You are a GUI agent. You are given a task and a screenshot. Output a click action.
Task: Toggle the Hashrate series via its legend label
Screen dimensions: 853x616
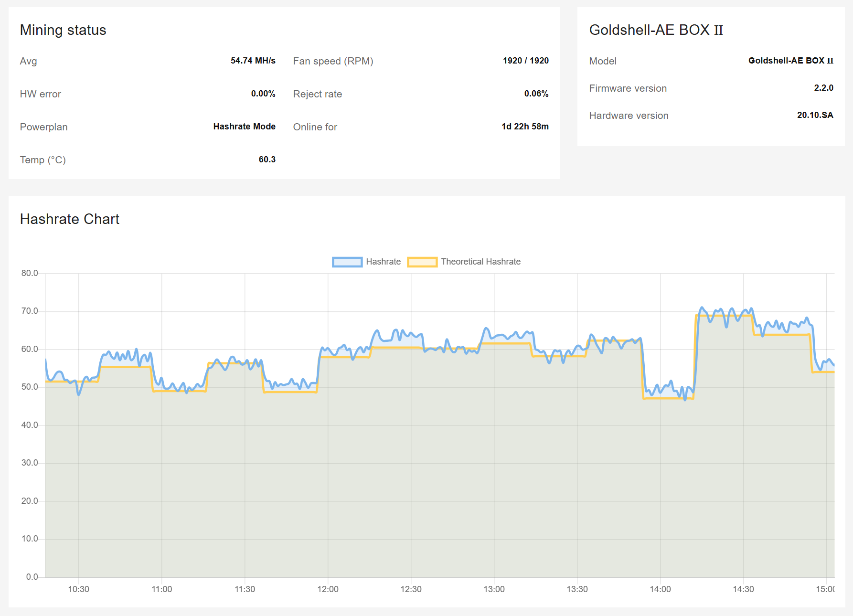coord(383,262)
